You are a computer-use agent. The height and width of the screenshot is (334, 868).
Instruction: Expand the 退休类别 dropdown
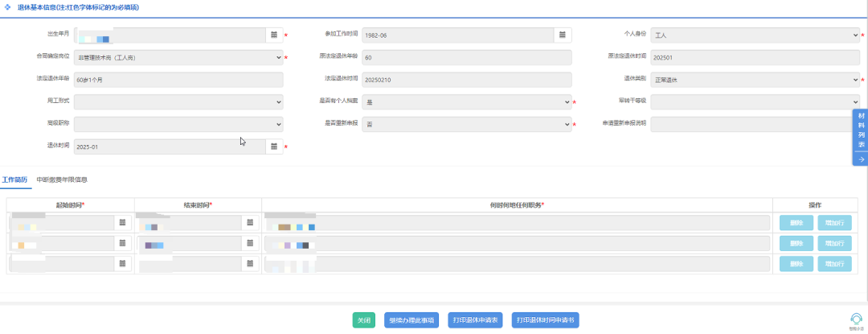[x=755, y=80]
